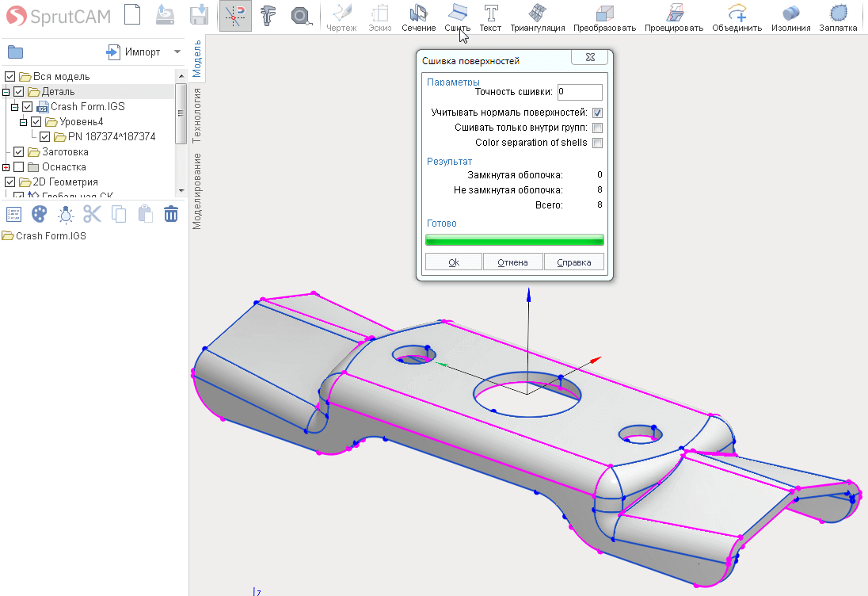This screenshot has width=868, height=596.
Task: Create a new project with the blank-page icon
Action: tap(132, 15)
